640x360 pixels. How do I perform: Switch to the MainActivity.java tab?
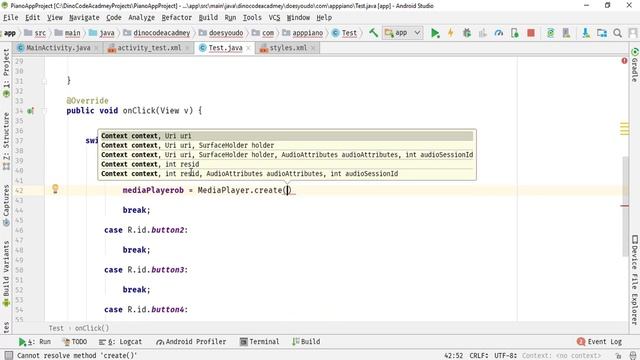(58, 48)
